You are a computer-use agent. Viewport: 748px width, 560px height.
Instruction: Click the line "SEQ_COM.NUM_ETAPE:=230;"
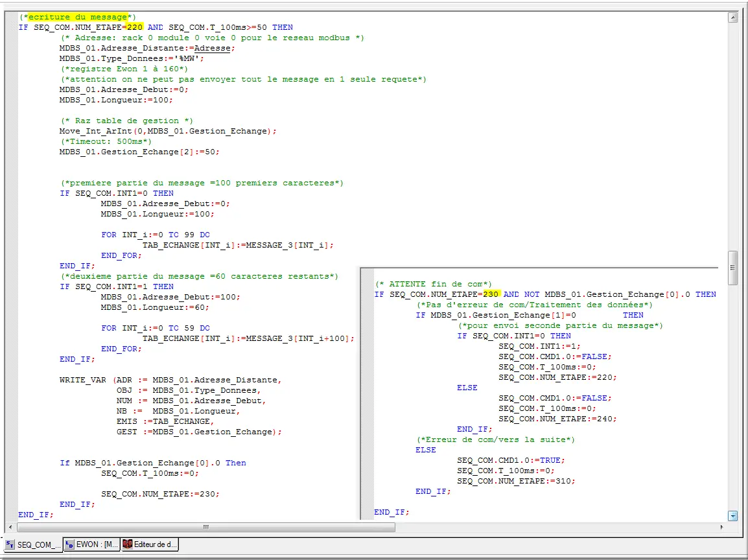[160, 494]
